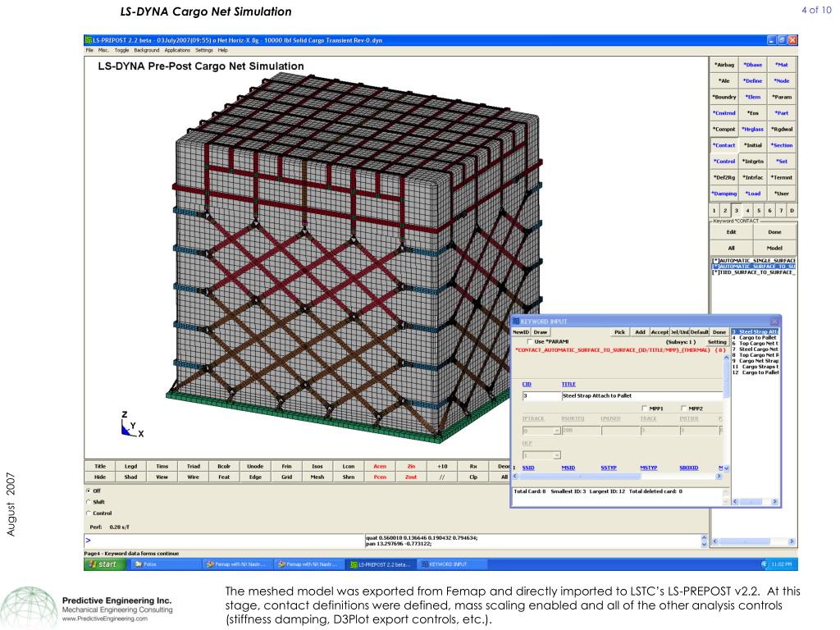Click the KEYWORD INPUT form horizontal scrollbar

click(617, 476)
